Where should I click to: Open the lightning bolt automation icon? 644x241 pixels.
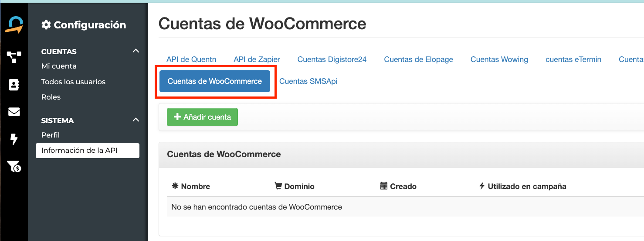point(14,139)
